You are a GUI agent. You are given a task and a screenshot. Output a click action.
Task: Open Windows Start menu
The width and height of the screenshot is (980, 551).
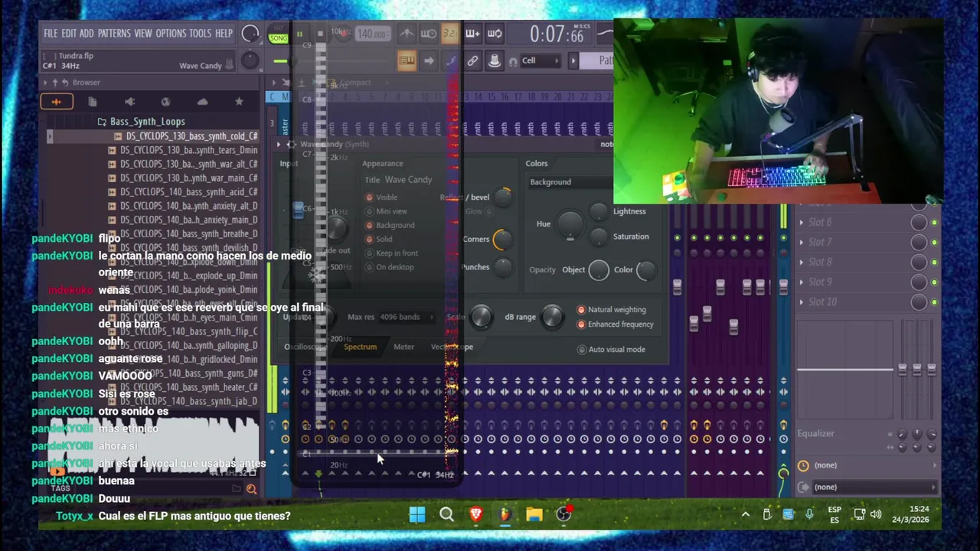417,515
